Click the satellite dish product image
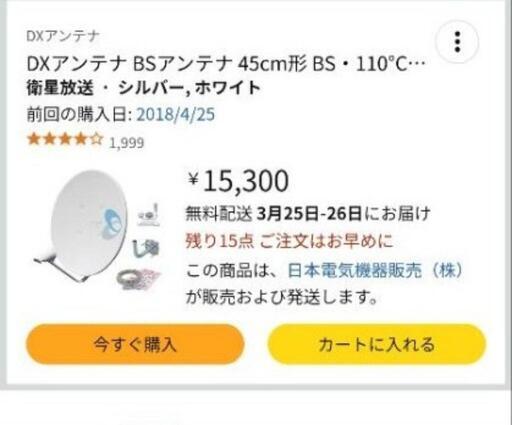 [97, 230]
